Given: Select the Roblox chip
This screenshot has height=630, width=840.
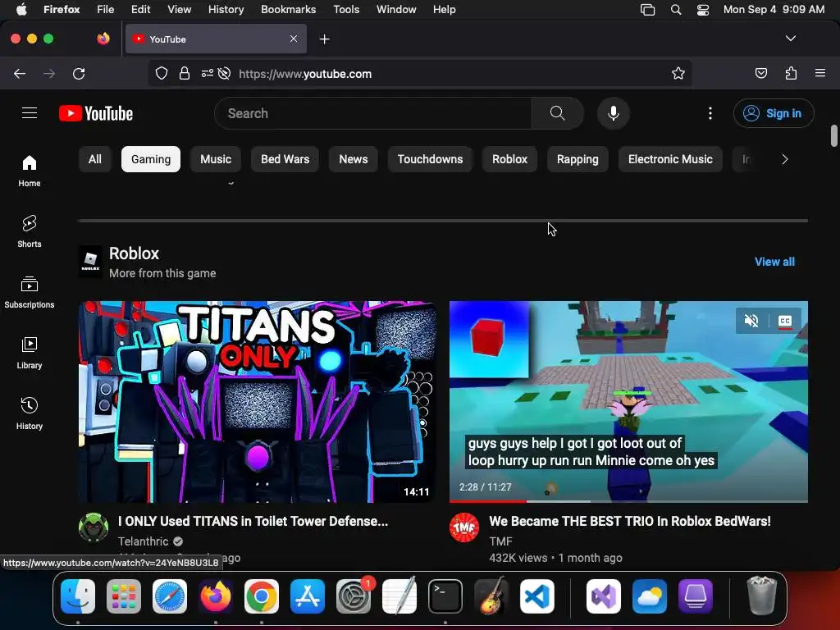Looking at the screenshot, I should point(510,159).
